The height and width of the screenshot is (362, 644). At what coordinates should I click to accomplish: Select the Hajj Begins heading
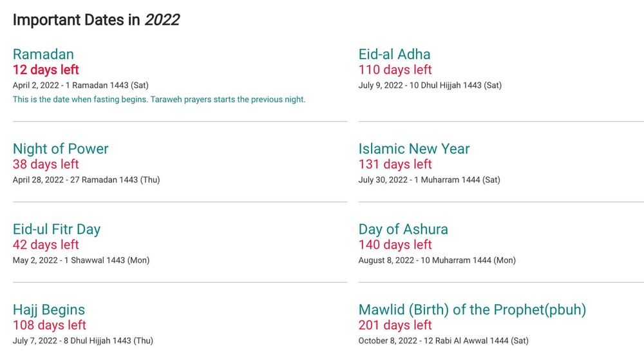click(x=49, y=310)
